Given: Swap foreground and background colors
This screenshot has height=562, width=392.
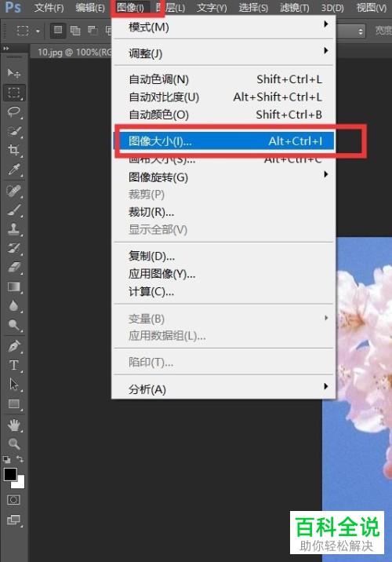Looking at the screenshot, I should click(20, 459).
